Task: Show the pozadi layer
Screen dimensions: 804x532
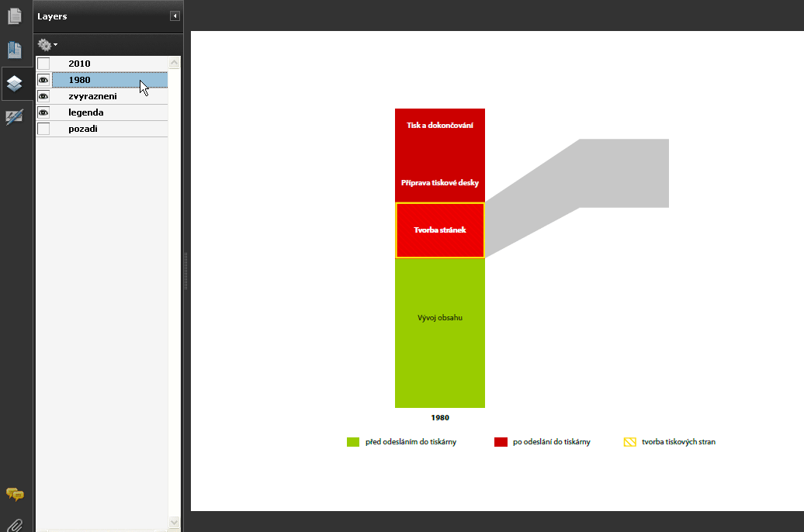Action: pos(43,129)
